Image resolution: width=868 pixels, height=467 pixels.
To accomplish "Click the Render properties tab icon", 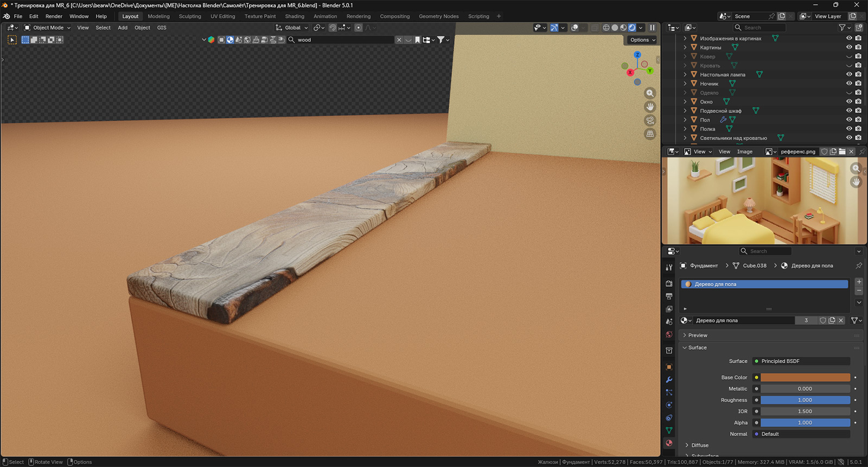I will tap(669, 283).
